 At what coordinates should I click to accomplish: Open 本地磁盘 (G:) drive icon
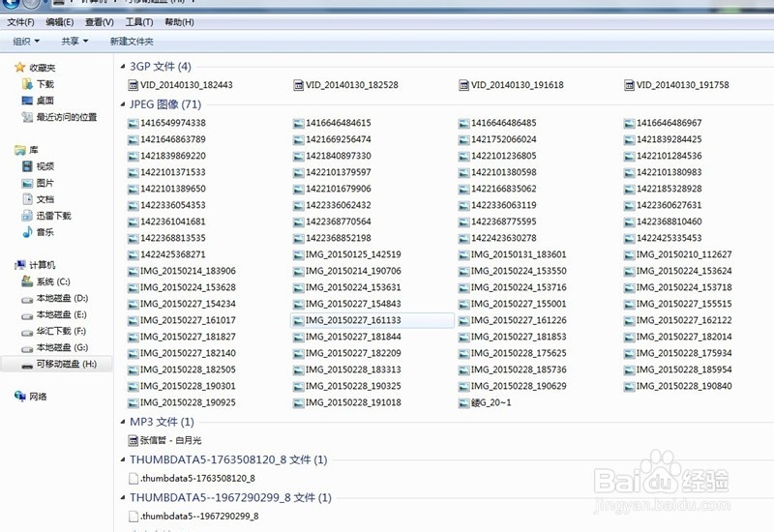[x=27, y=348]
